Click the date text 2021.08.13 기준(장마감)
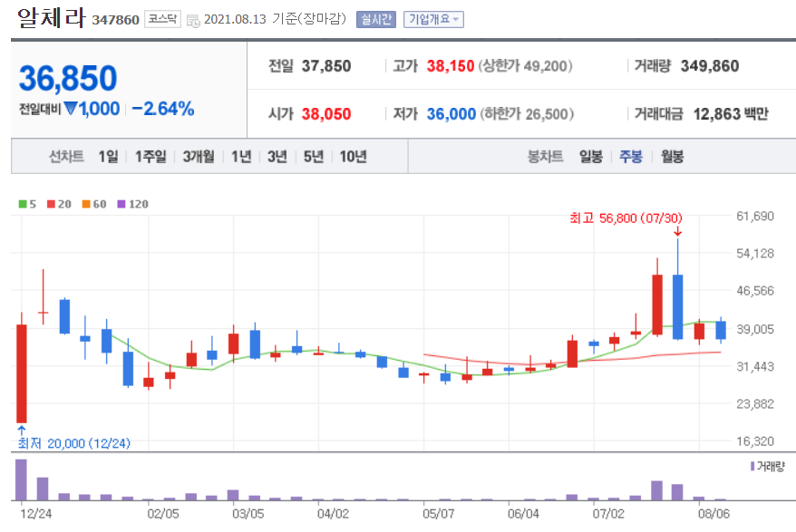796x532 pixels. (x=275, y=19)
